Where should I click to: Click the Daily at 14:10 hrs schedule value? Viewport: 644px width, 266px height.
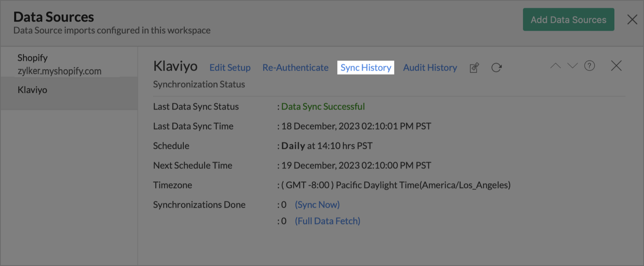tap(327, 146)
